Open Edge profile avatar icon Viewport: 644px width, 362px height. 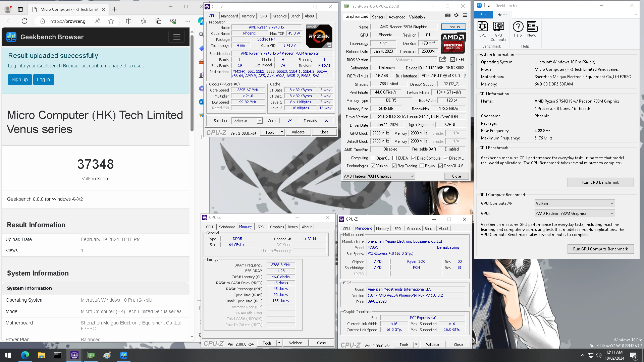click(8, 9)
